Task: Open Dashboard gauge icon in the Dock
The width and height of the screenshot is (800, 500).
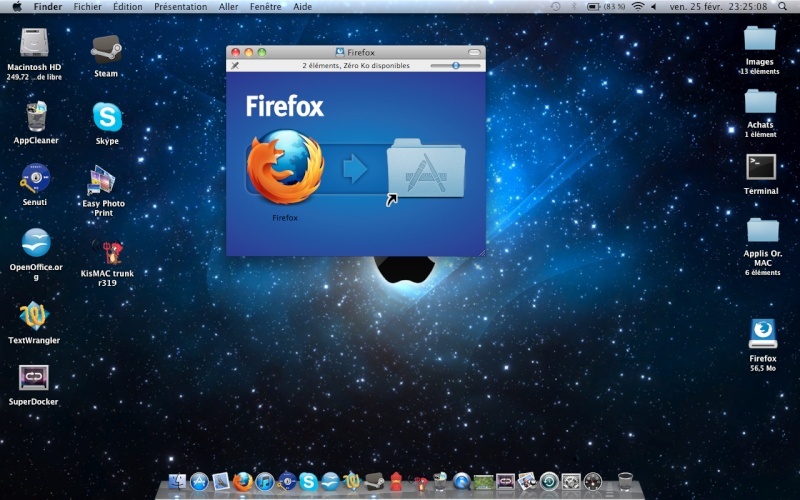Action: tap(593, 482)
